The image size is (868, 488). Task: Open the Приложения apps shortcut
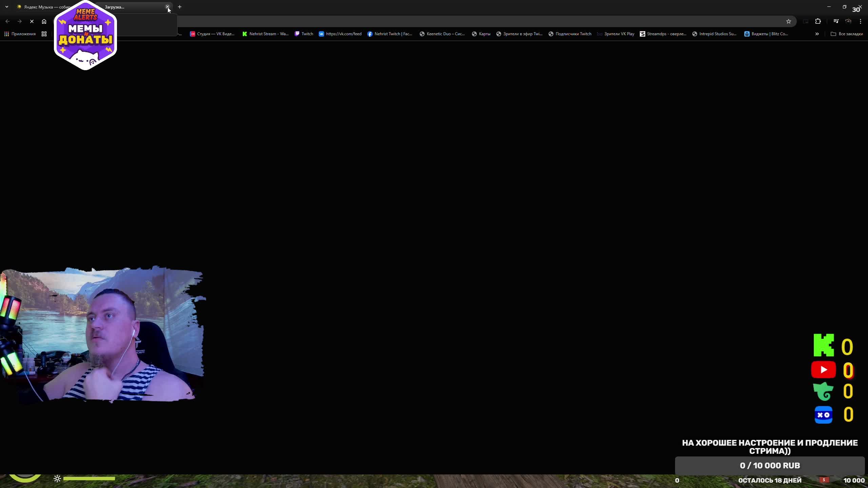pos(20,34)
